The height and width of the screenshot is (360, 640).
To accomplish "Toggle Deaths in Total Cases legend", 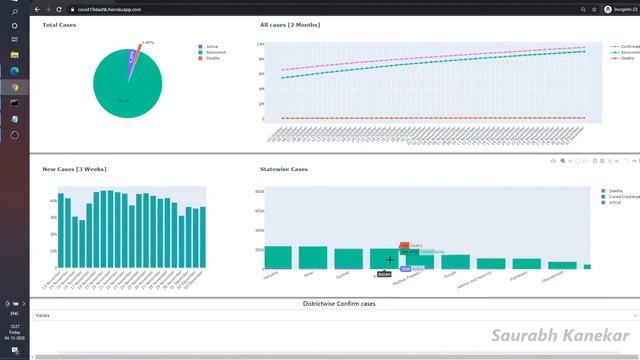I will [209, 58].
